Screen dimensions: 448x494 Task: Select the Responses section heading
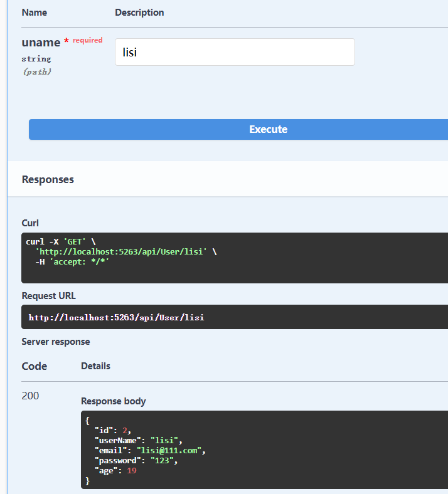(48, 179)
